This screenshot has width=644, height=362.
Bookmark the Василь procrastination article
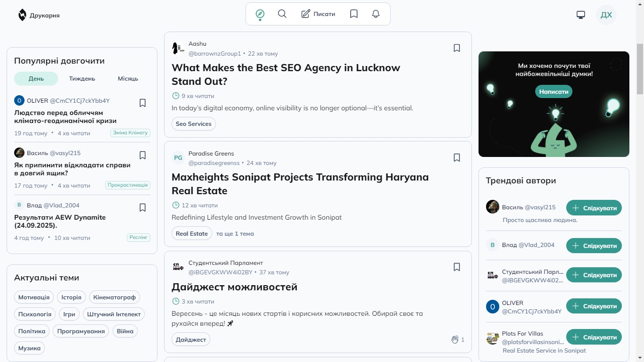[143, 155]
